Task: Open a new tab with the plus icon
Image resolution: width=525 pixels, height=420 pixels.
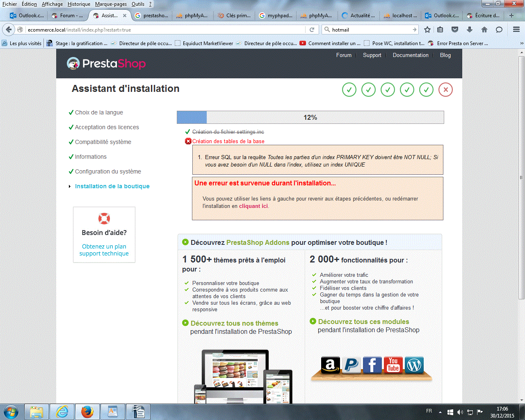Action: point(511,16)
